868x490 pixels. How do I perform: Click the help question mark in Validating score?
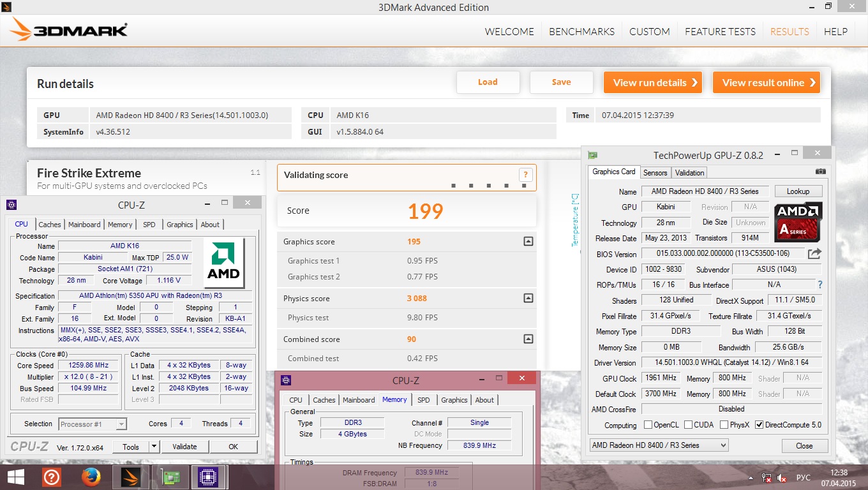(525, 175)
